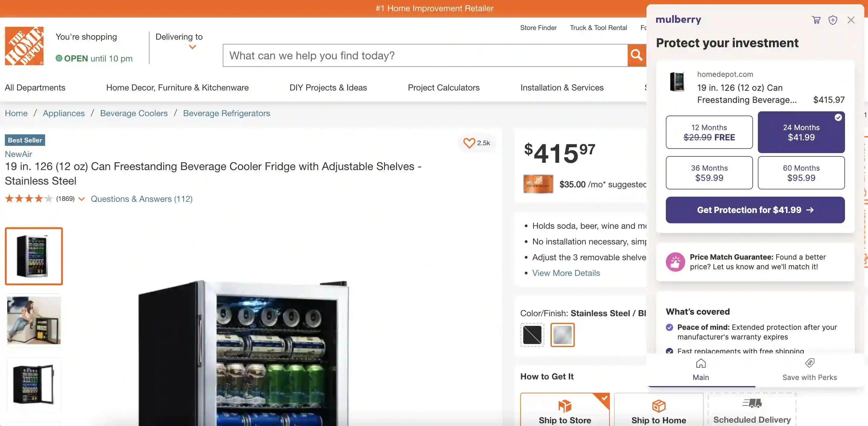The height and width of the screenshot is (426, 868).
Task: Click the $35.00 /mo suggested payment text
Action: click(603, 184)
